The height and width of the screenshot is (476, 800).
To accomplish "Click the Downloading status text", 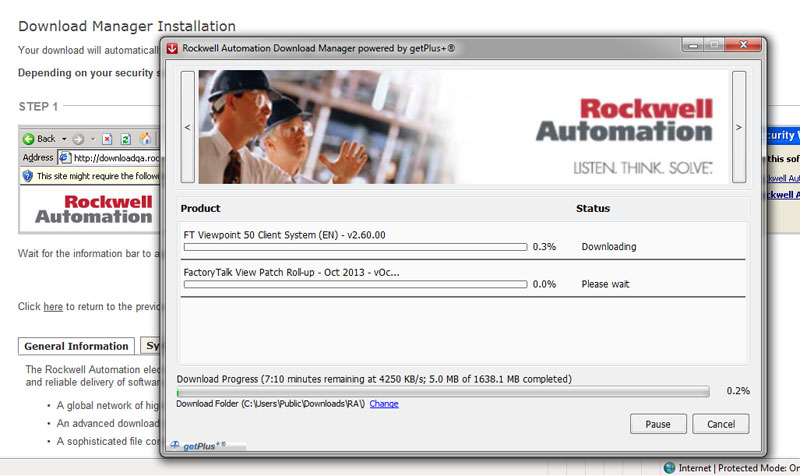I will (x=609, y=246).
